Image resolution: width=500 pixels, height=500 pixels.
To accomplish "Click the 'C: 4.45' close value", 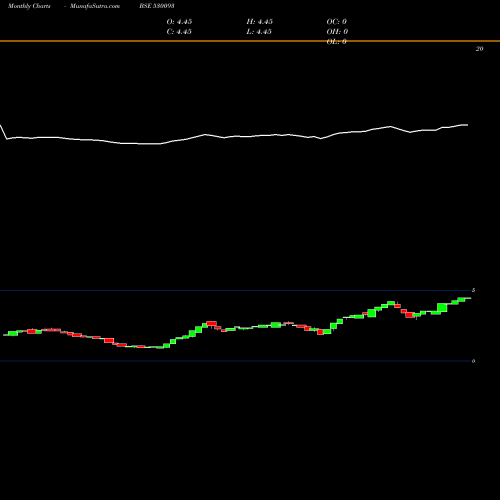I will pyautogui.click(x=179, y=32).
